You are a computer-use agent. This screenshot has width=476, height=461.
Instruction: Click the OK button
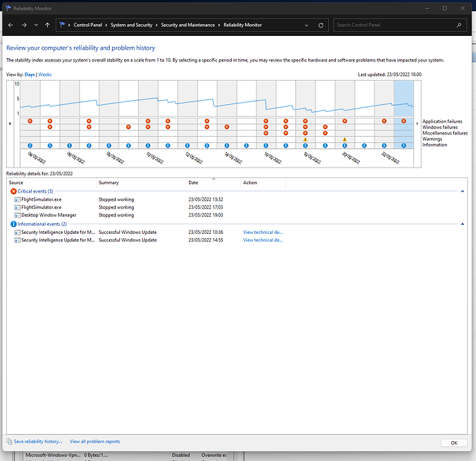pos(453,442)
